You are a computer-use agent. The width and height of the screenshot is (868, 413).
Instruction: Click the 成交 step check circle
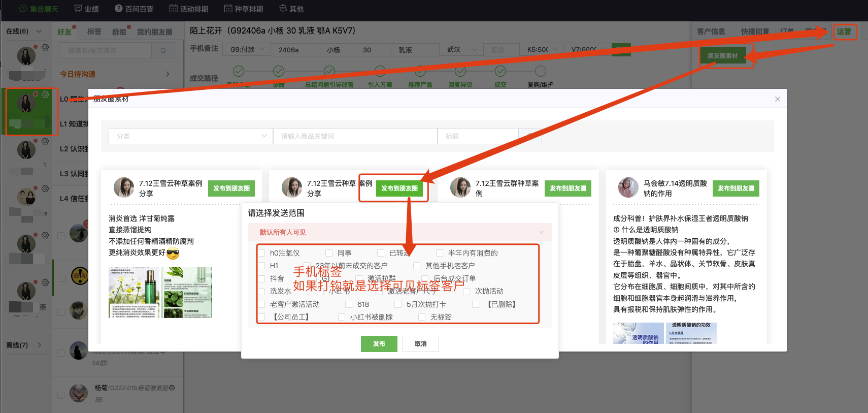click(x=500, y=71)
